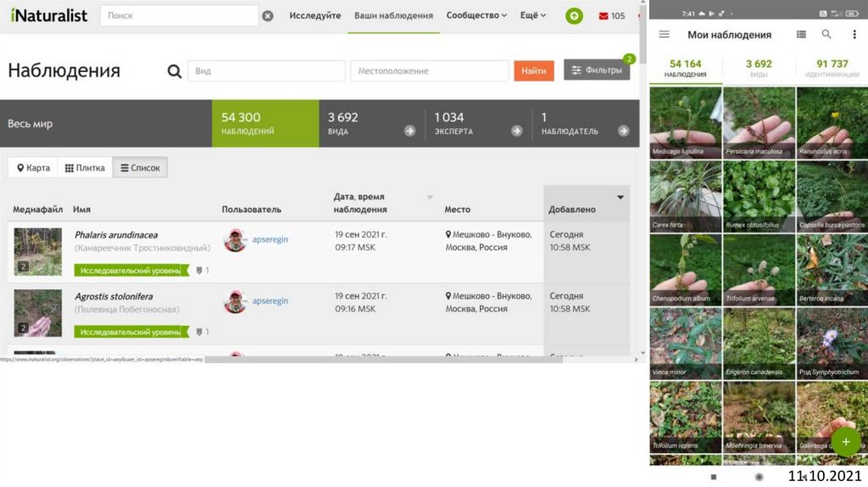Open Ranunculus acris photo in mobile grid
Viewport: 868px width, 487px height.
point(832,123)
